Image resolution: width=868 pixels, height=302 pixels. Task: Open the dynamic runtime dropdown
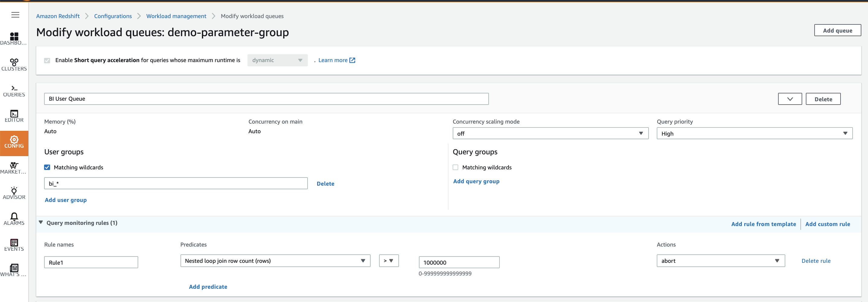pos(277,60)
